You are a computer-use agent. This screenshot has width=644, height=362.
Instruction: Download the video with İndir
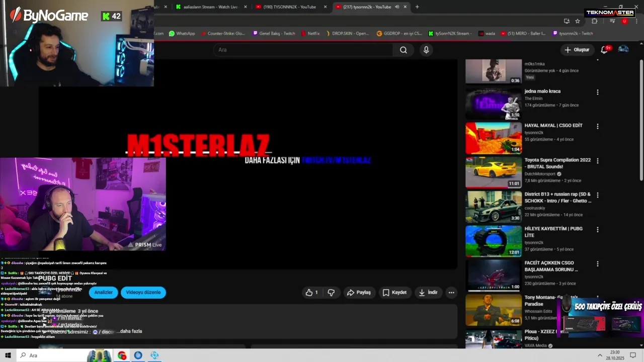pyautogui.click(x=428, y=293)
